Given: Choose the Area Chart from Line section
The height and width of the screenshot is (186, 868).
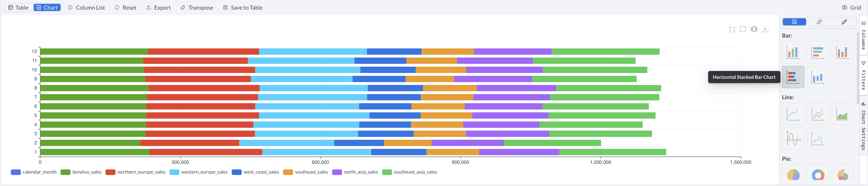Looking at the screenshot, I should click(x=843, y=114).
